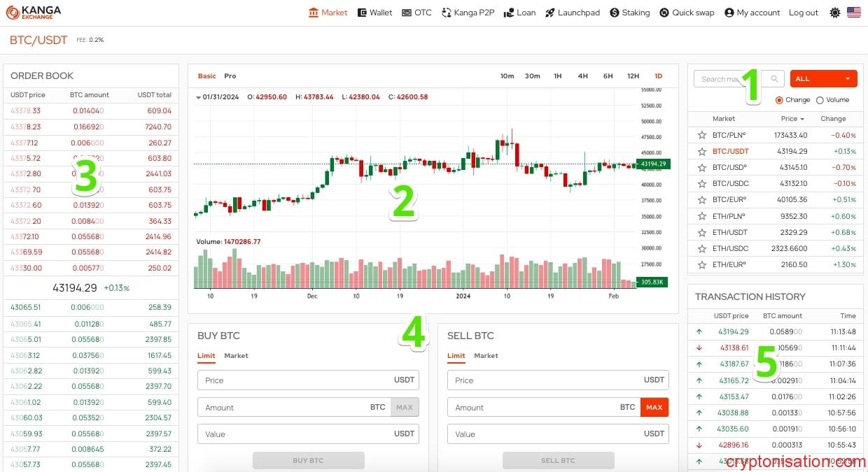Star the BTC/PLN market as favorite
The height and width of the screenshot is (472, 868).
pos(701,135)
